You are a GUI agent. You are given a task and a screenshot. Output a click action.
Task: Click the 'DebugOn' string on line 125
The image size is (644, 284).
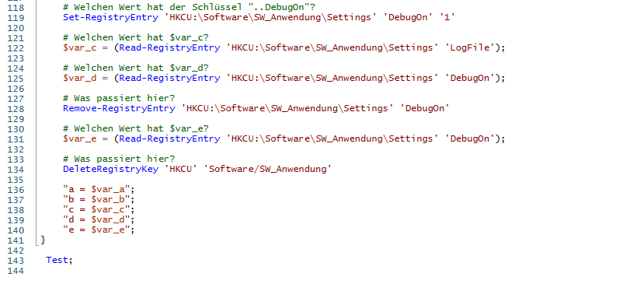pyautogui.click(x=470, y=79)
